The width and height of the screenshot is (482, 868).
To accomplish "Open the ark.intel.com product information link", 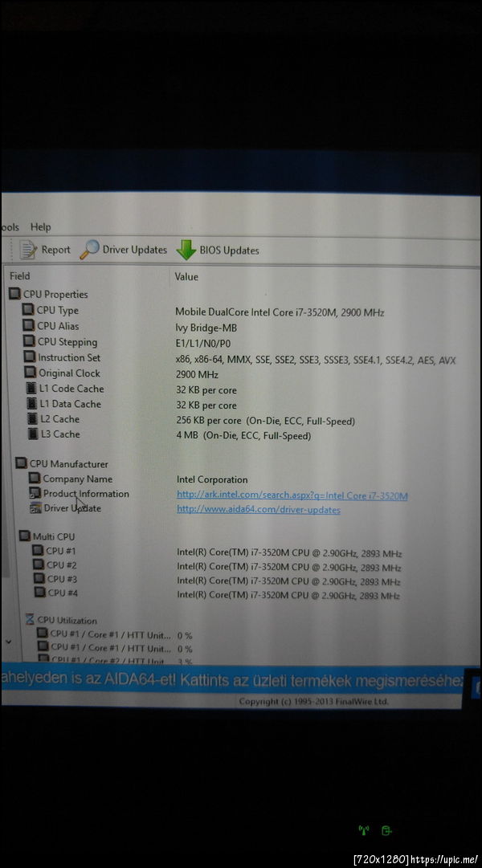I will pyautogui.click(x=292, y=495).
